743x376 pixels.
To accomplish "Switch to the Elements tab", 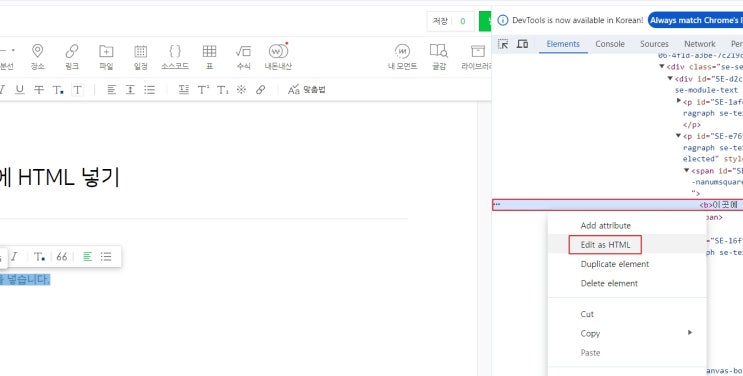I will 563,44.
